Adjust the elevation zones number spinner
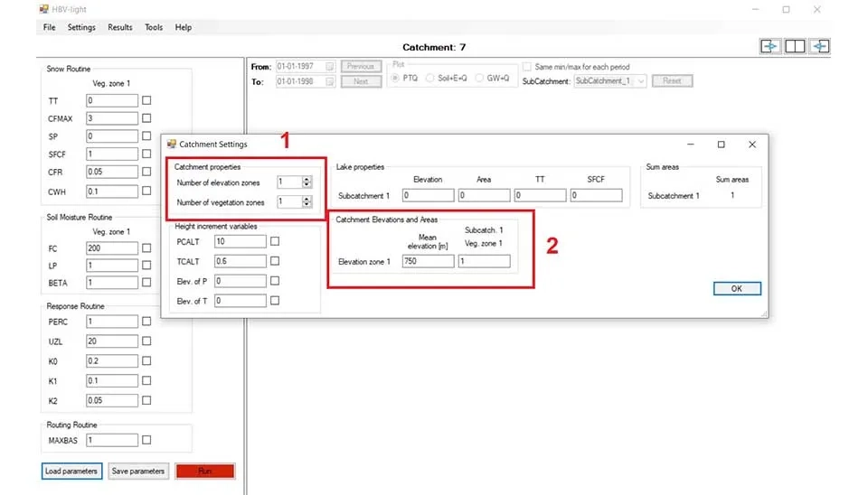868x495 pixels. point(307,182)
